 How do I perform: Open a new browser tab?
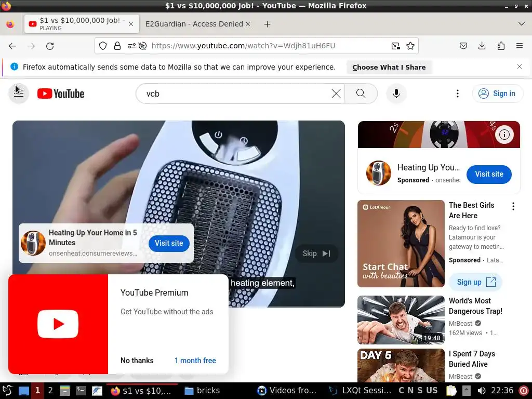click(268, 24)
